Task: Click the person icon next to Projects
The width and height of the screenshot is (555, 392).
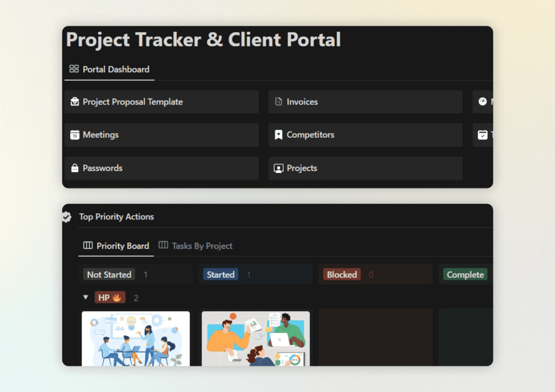Action: (x=278, y=168)
